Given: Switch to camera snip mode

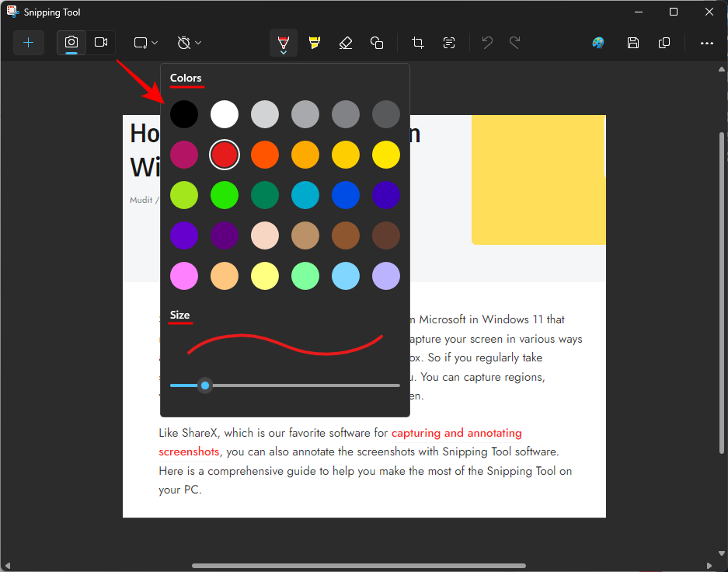Looking at the screenshot, I should (x=71, y=43).
